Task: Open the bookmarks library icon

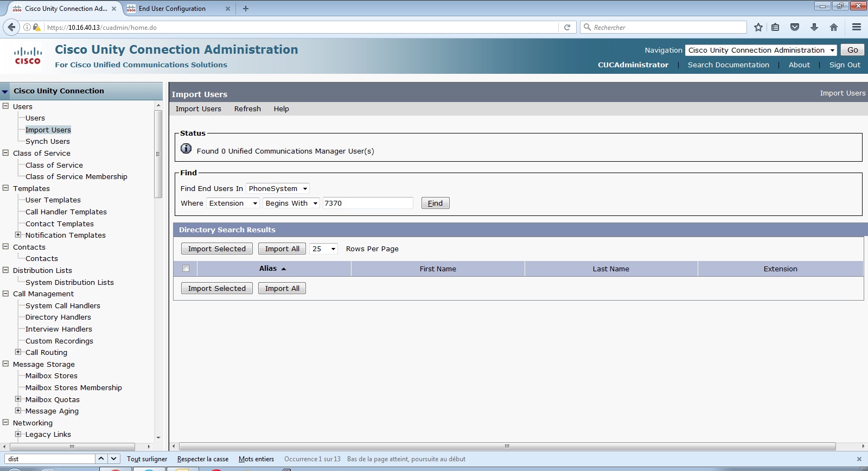Action: (775, 27)
